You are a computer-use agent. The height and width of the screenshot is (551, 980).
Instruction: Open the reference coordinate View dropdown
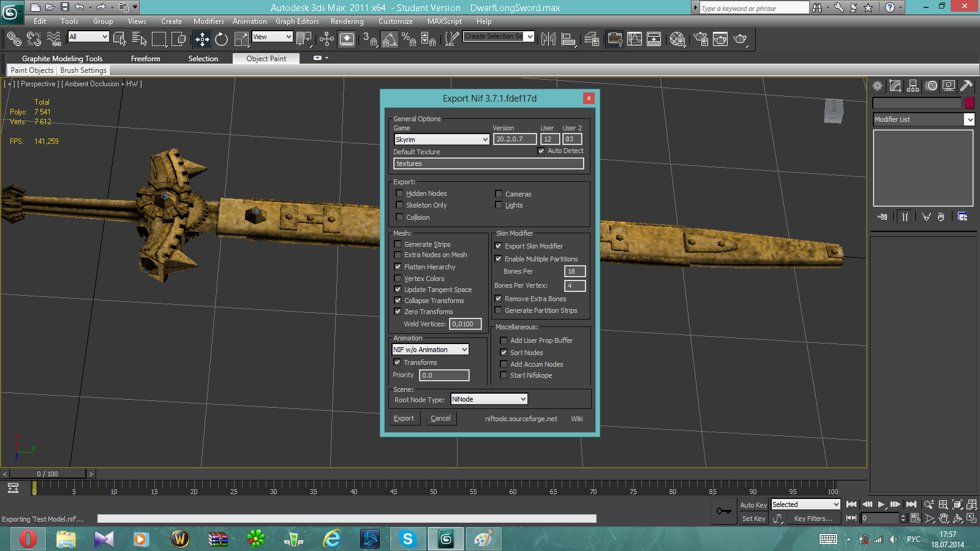coord(273,37)
